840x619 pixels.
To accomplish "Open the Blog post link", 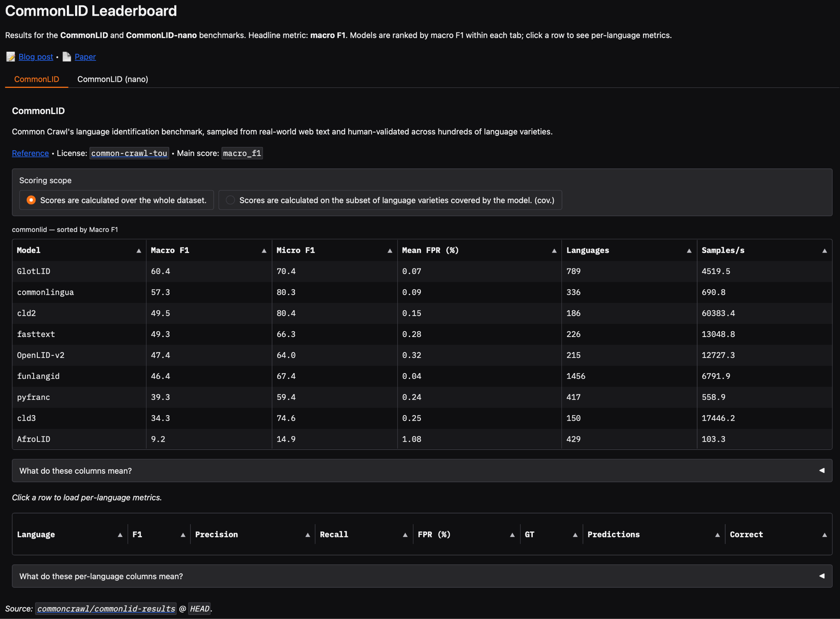I will point(36,57).
